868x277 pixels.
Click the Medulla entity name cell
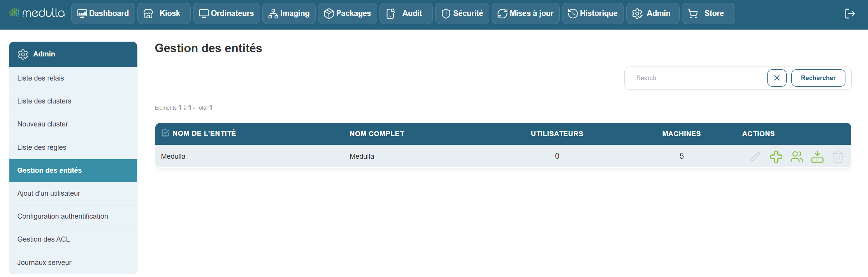[x=173, y=156]
